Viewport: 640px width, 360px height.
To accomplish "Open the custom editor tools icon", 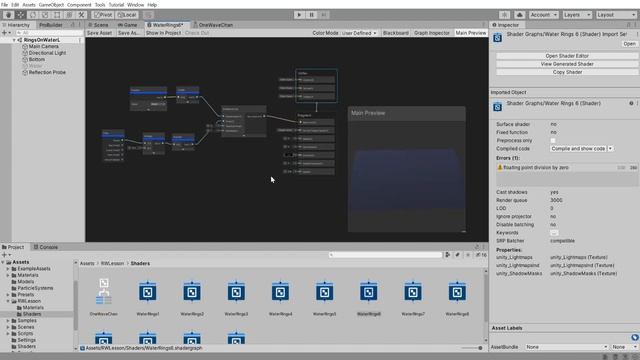I will click(x=82, y=15).
